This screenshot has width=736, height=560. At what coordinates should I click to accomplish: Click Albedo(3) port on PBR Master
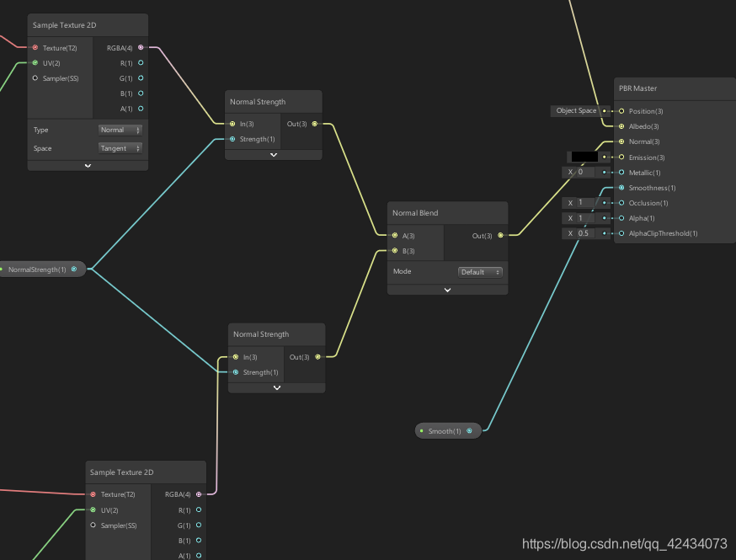tap(621, 126)
